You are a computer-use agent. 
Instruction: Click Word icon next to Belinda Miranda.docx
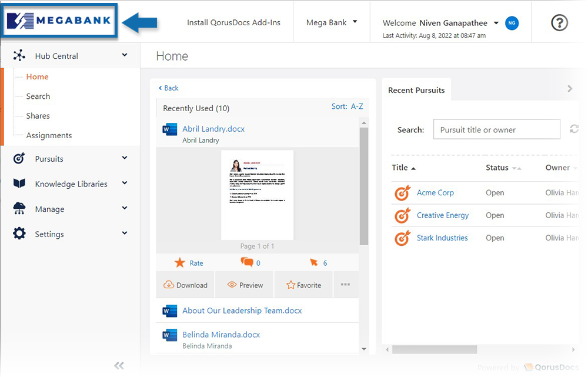[x=170, y=335]
